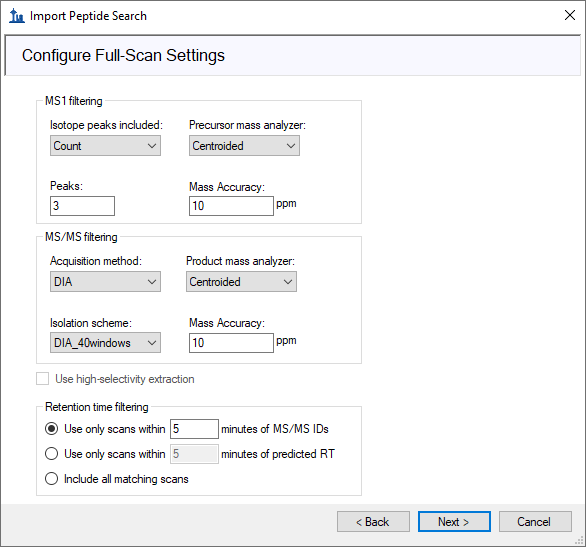Viewport: 586px width, 547px height.
Task: Open the Isolation scheme DIA_40windows dropdown
Action: click(105, 343)
